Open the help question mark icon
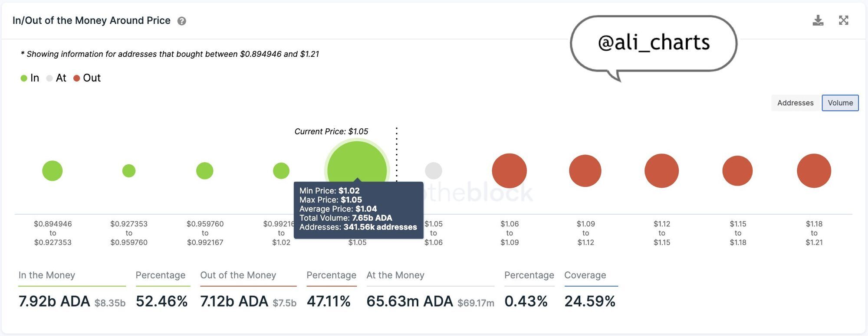The width and height of the screenshot is (868, 336). pyautogui.click(x=182, y=21)
